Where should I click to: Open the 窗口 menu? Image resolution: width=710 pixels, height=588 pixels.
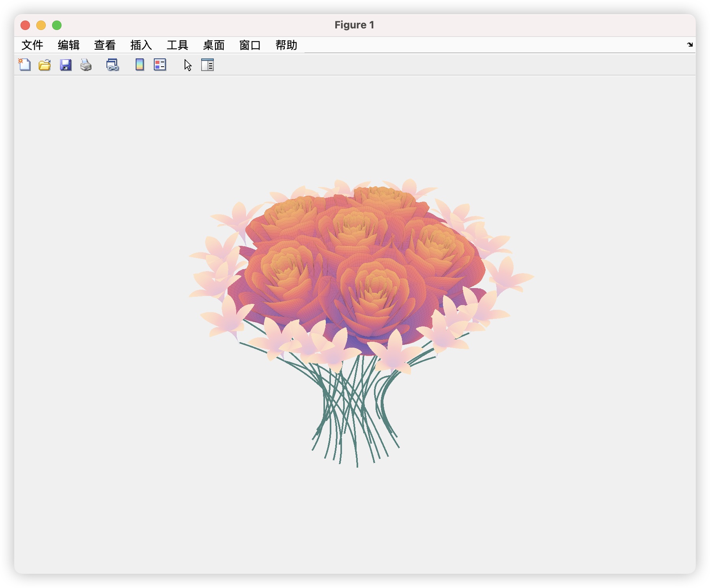(250, 45)
